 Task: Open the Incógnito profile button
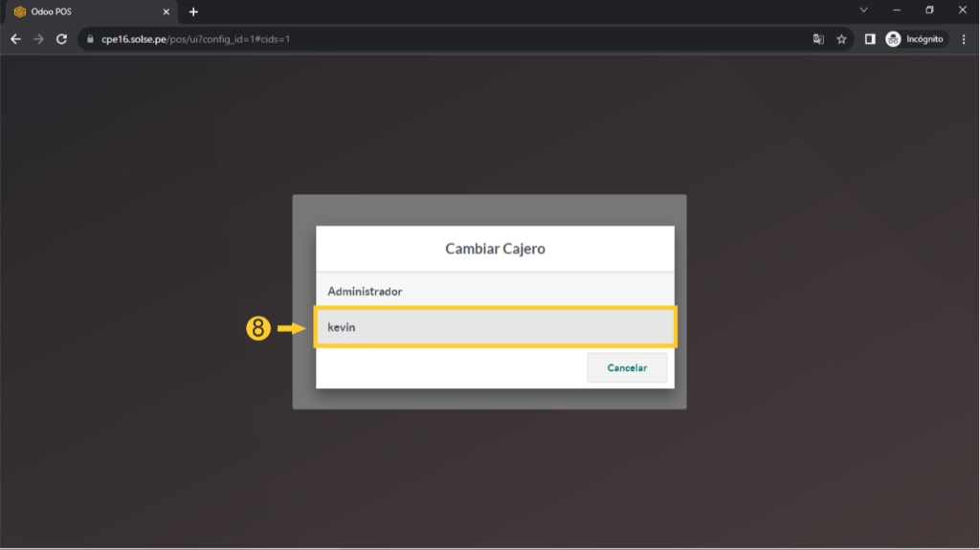click(x=916, y=39)
